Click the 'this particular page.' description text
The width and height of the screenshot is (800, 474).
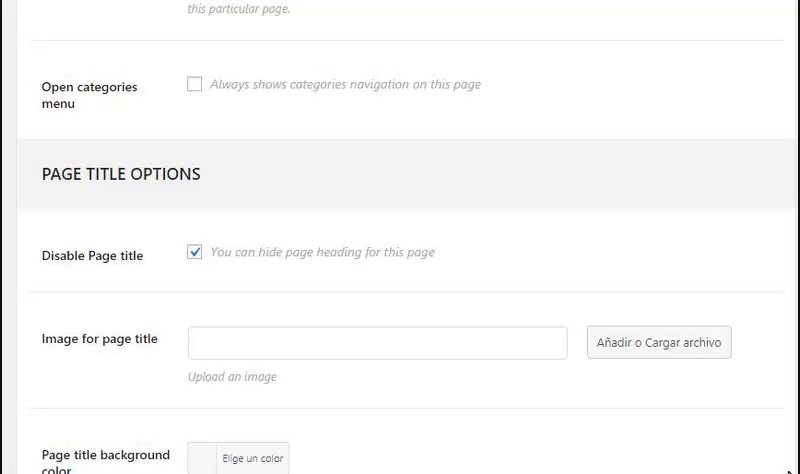239,10
